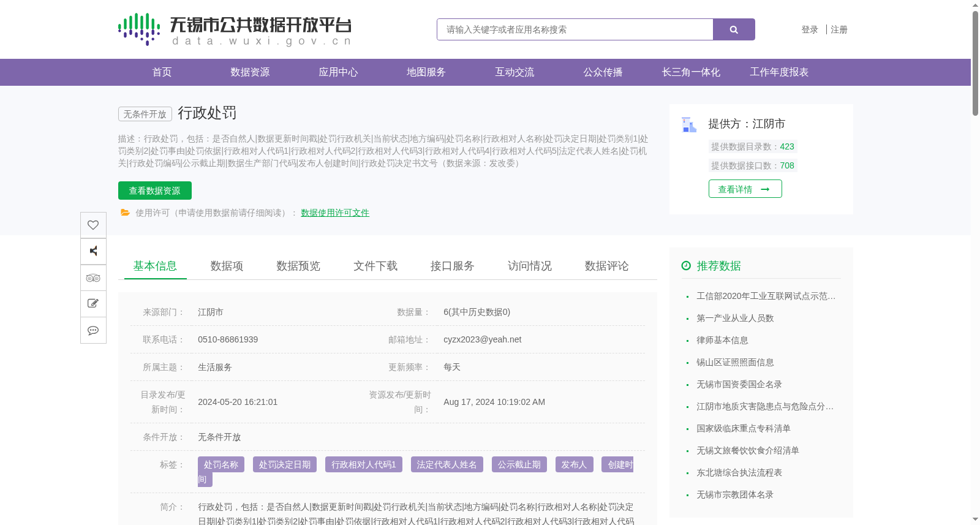Click the comment bubble icon in sidebar
The height and width of the screenshot is (525, 980).
(93, 330)
